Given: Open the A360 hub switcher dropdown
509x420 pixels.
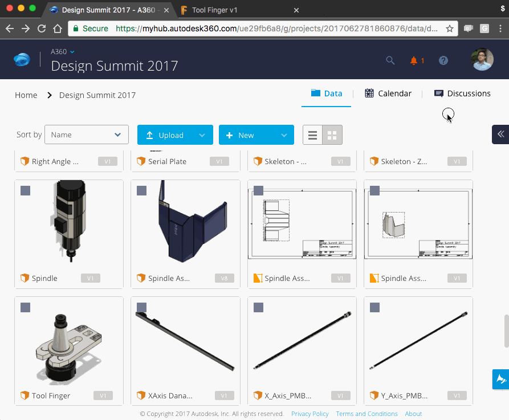Looking at the screenshot, I should [x=63, y=52].
